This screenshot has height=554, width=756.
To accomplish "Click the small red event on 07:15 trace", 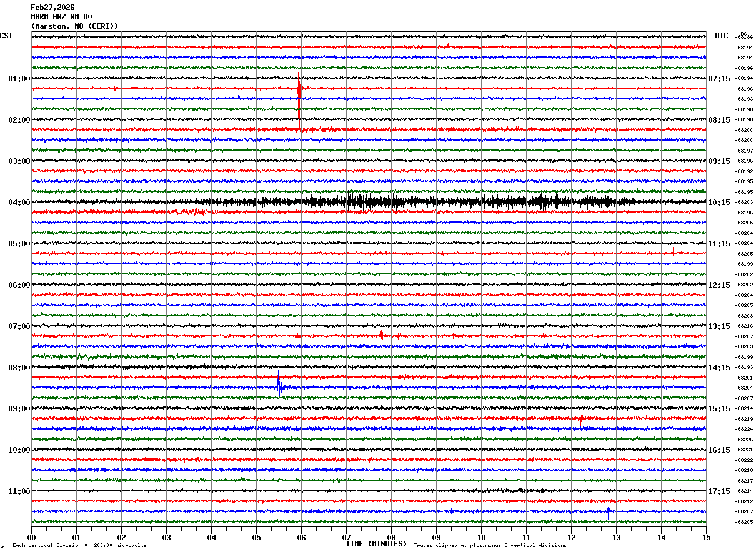I will 381,336.
